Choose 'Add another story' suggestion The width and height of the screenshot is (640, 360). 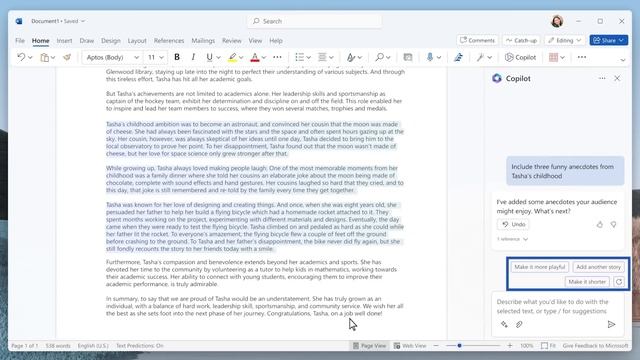click(x=598, y=267)
